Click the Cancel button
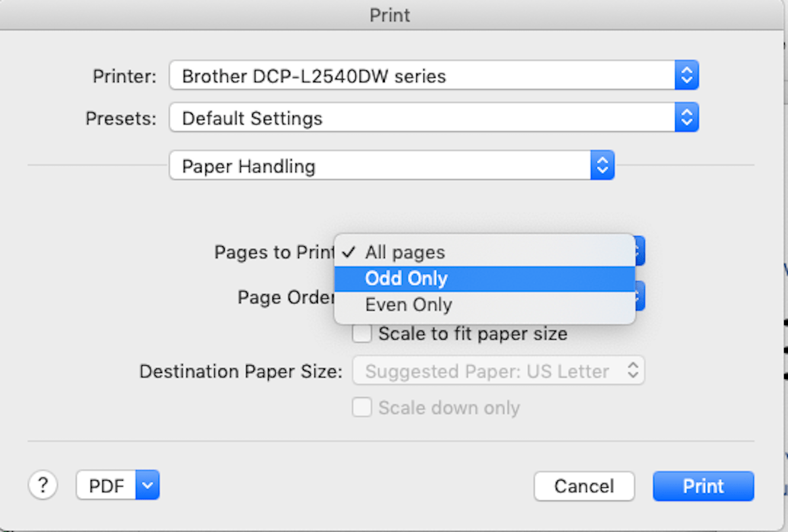The image size is (788, 532). click(584, 486)
